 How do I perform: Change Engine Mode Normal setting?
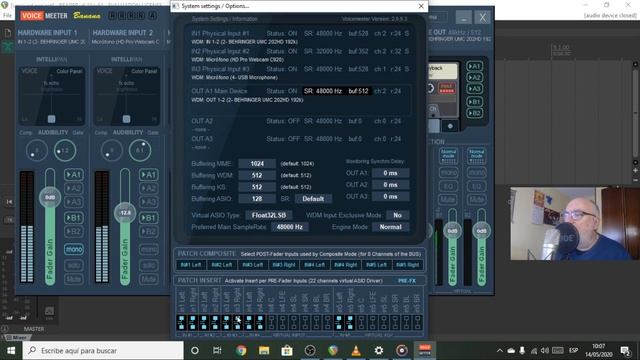[390, 227]
